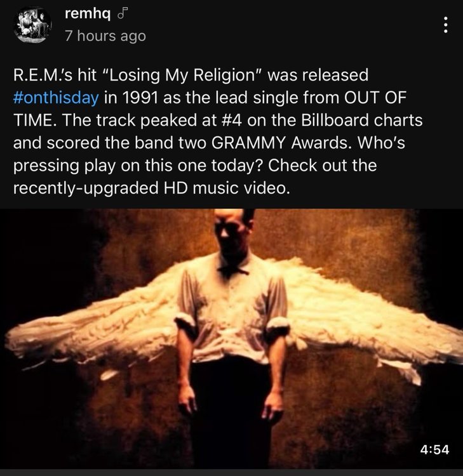Select "recently-upgraded HD music video" caption text
Image resolution: width=463 pixels, height=476 pixels.
pyautogui.click(x=151, y=188)
